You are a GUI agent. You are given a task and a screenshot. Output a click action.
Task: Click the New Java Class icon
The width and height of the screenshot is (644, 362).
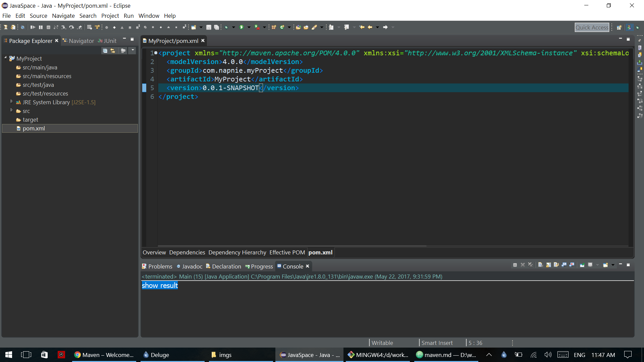click(x=282, y=27)
